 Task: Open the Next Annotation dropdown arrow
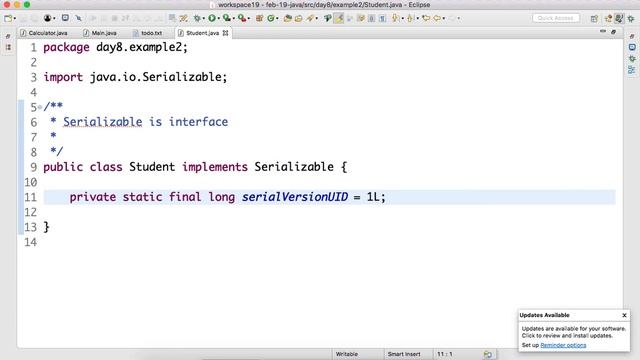point(402,18)
